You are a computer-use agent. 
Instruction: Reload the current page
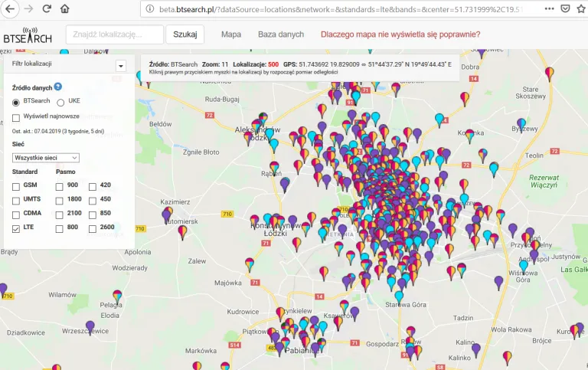[47, 9]
